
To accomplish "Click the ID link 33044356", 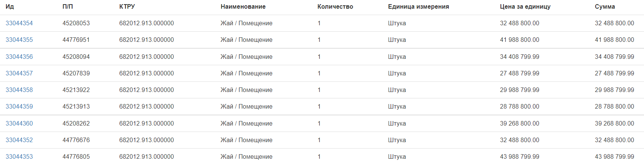I will (19, 57).
